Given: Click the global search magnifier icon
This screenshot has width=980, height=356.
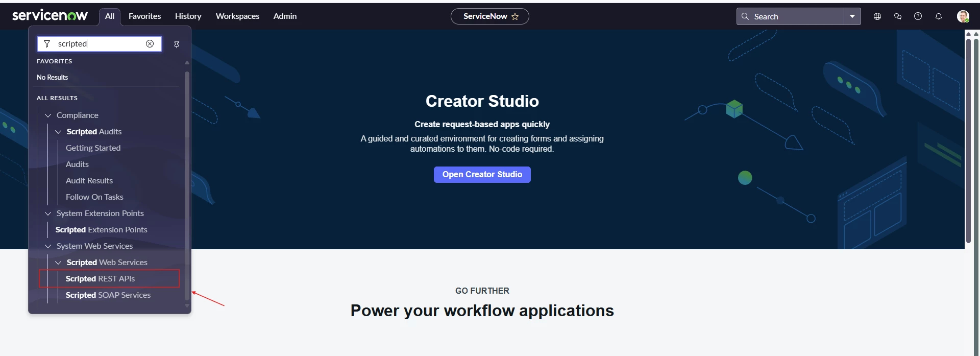Looking at the screenshot, I should (x=745, y=16).
